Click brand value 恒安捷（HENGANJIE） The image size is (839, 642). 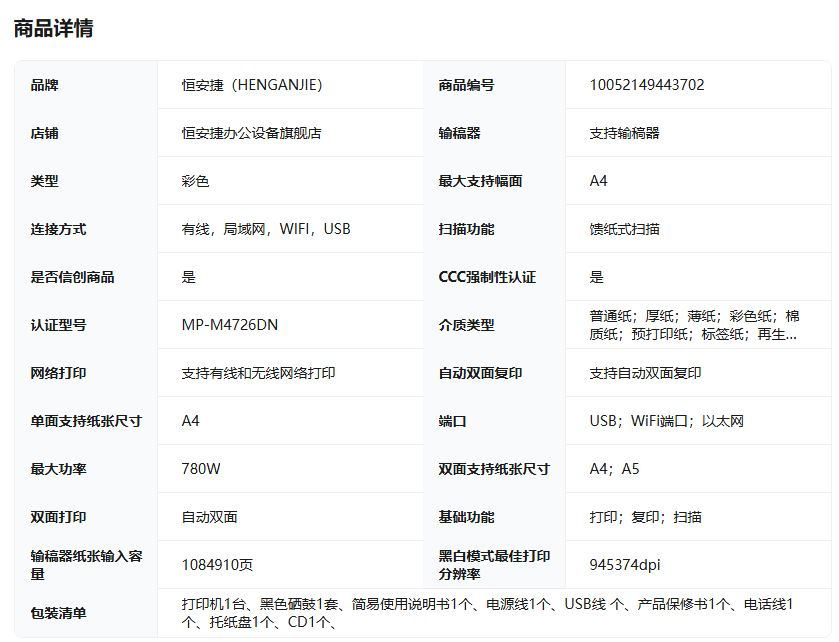pyautogui.click(x=252, y=85)
